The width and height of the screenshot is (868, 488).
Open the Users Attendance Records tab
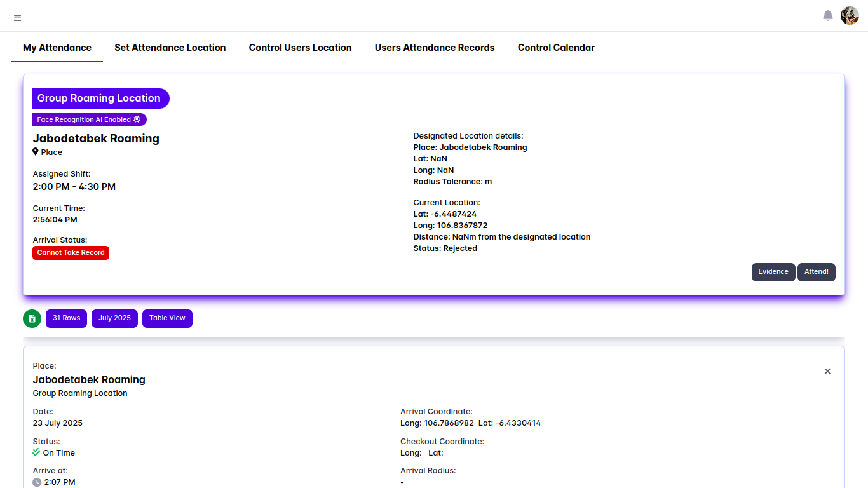point(435,48)
